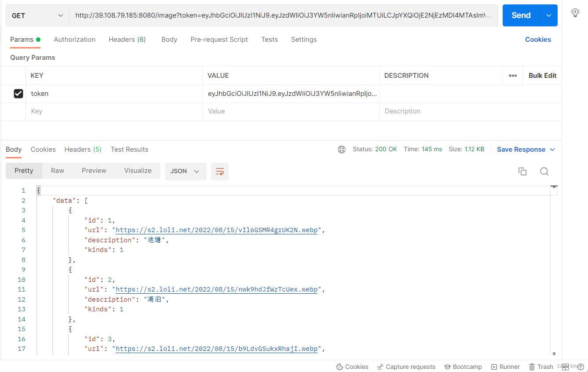Open the Collection Runner

pos(505,367)
